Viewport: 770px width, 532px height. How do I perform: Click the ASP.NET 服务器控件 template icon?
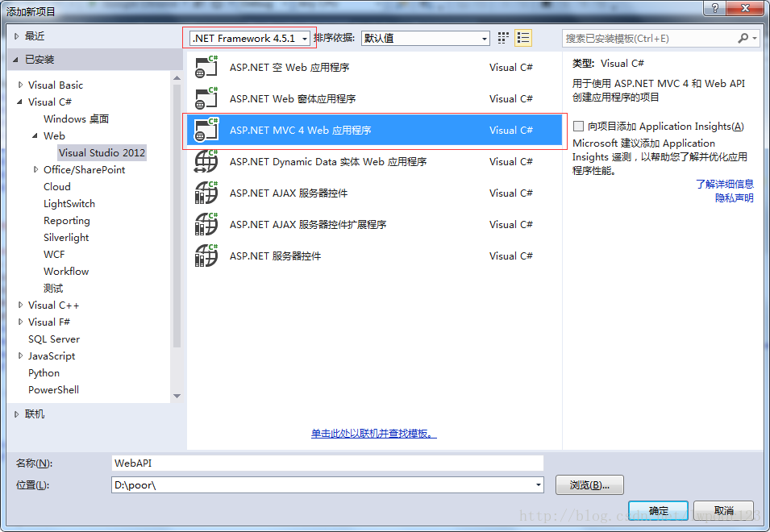coord(206,256)
